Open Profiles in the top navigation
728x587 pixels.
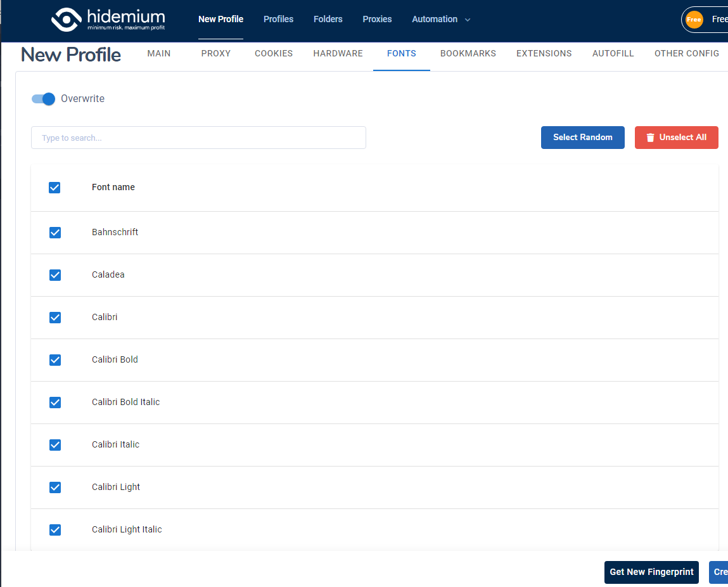pyautogui.click(x=278, y=20)
